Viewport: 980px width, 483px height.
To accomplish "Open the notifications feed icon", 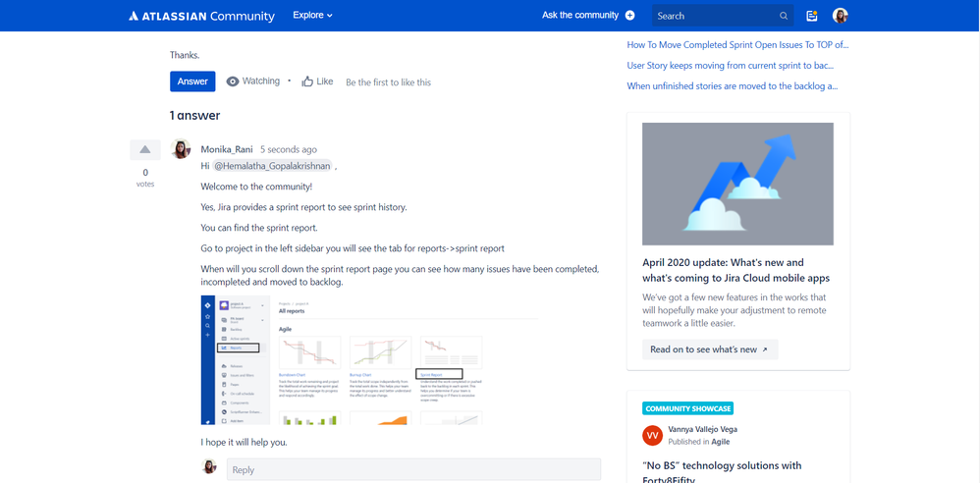I will [x=812, y=16].
